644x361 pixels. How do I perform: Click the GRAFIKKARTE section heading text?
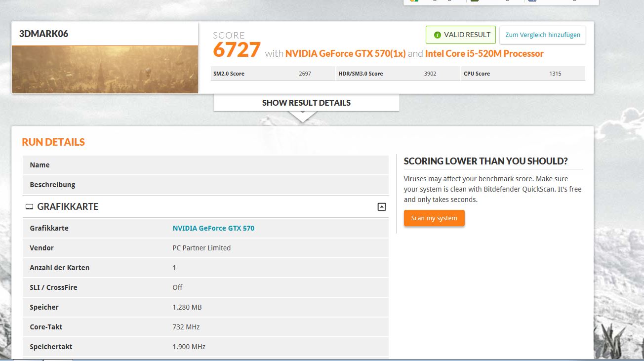[68, 207]
